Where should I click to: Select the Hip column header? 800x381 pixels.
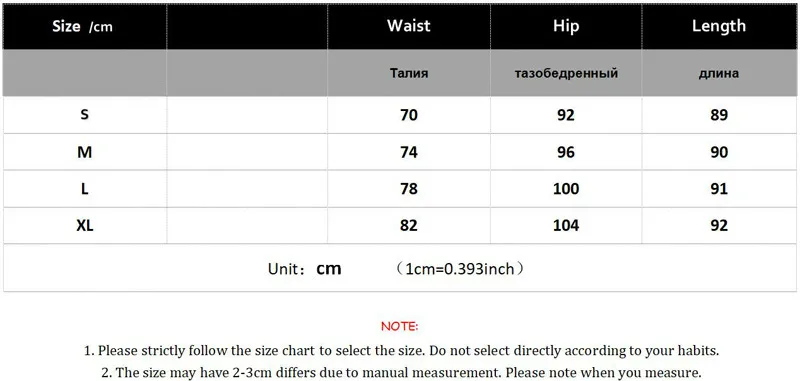pos(566,27)
